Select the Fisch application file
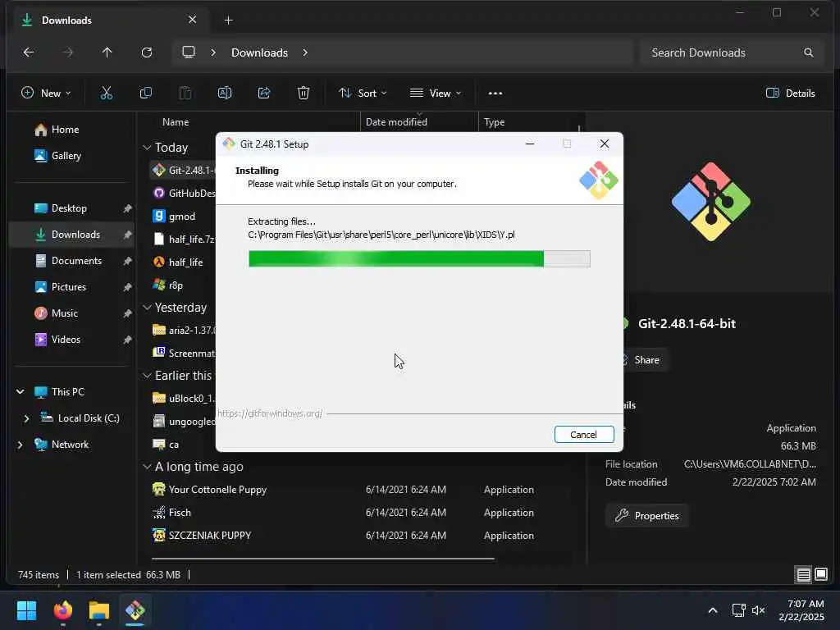Viewport: 840px width, 630px height. pos(180,513)
